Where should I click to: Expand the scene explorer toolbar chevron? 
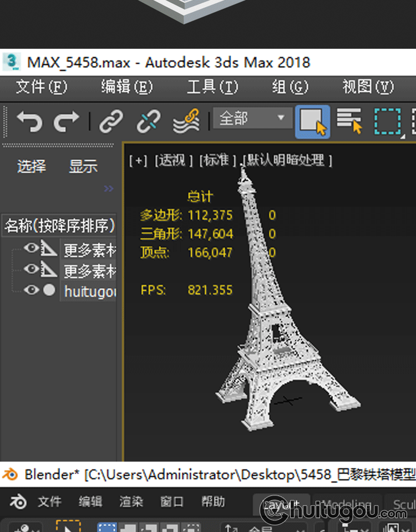108,189
